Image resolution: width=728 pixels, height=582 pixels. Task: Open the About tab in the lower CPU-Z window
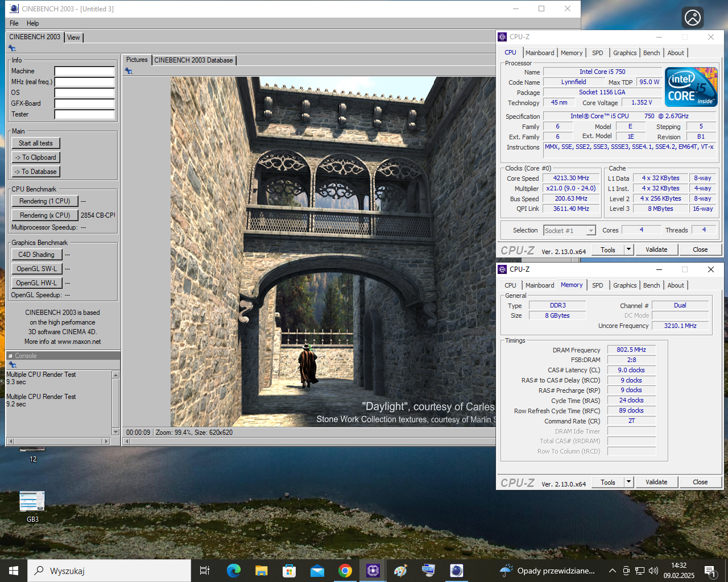coord(676,285)
